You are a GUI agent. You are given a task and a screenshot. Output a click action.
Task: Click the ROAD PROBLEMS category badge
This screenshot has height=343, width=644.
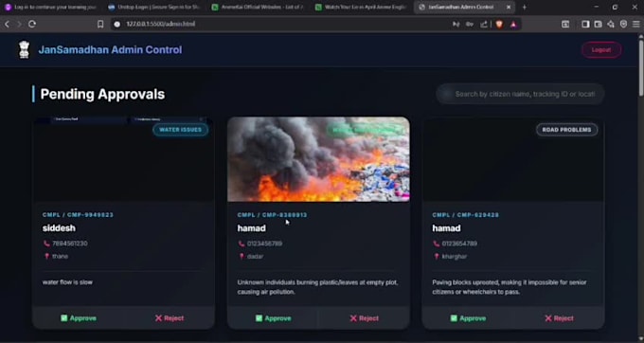[566, 130]
